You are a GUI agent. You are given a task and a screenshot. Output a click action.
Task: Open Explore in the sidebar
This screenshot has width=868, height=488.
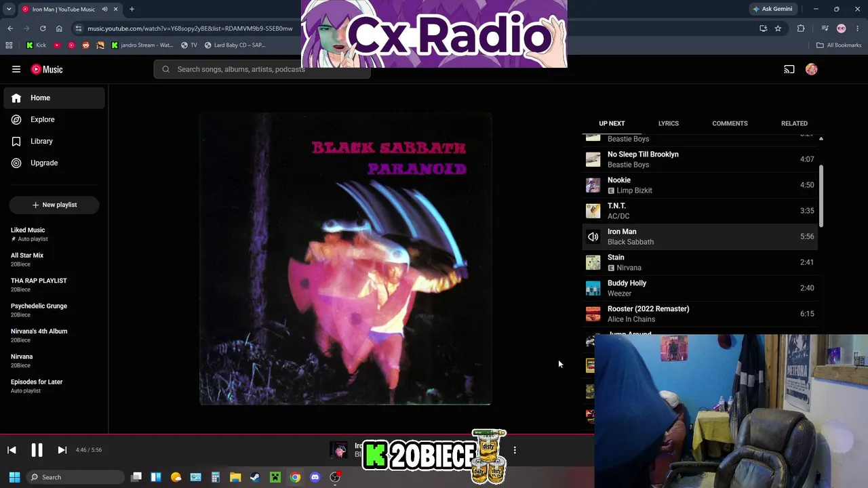pyautogui.click(x=54, y=119)
